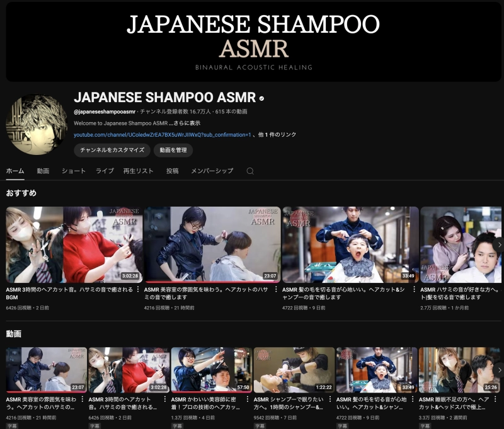
Task: Open options for 33:49 video in 動画 row
Action: click(413, 399)
